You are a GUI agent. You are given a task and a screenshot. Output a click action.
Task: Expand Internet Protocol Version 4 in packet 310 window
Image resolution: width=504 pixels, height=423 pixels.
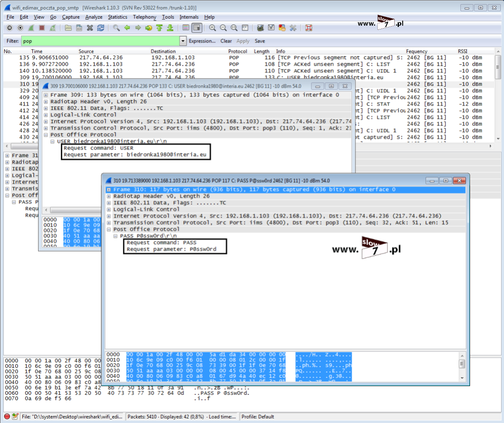[109, 216]
